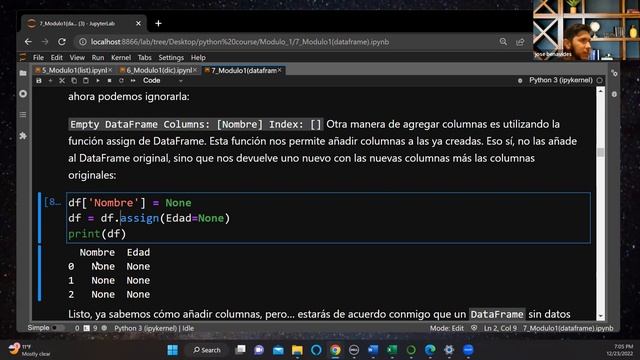Close the 6_Modulo1(dic).ipynb tab
This screenshot has width=640, height=360.
(x=195, y=71)
